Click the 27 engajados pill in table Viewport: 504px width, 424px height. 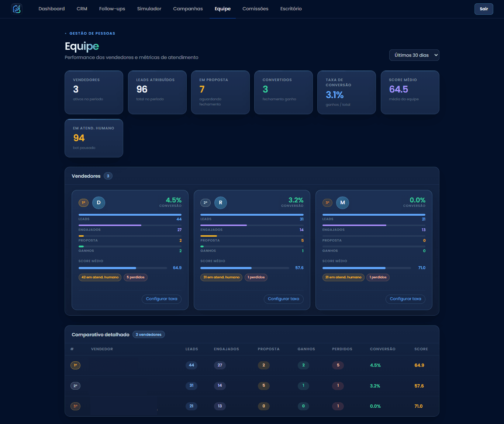click(x=220, y=365)
